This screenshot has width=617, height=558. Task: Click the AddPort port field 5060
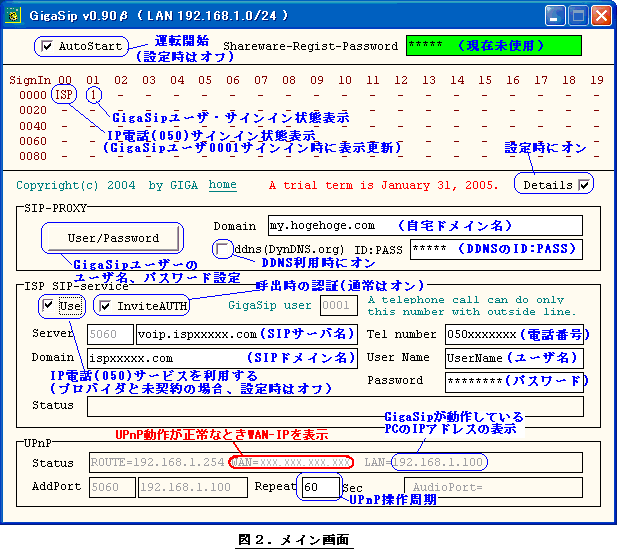(112, 487)
